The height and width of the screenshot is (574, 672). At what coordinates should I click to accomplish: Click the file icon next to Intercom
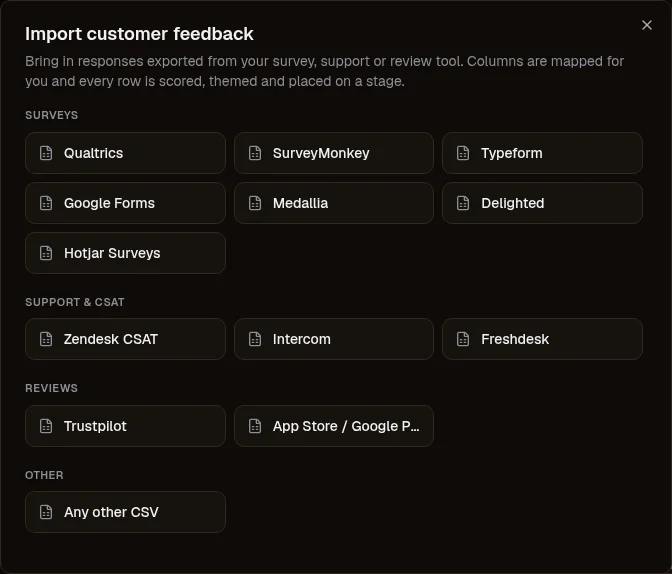point(255,339)
